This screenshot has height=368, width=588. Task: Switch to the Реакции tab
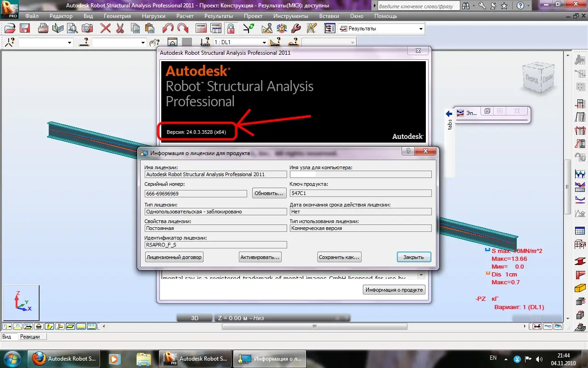pyautogui.click(x=30, y=337)
